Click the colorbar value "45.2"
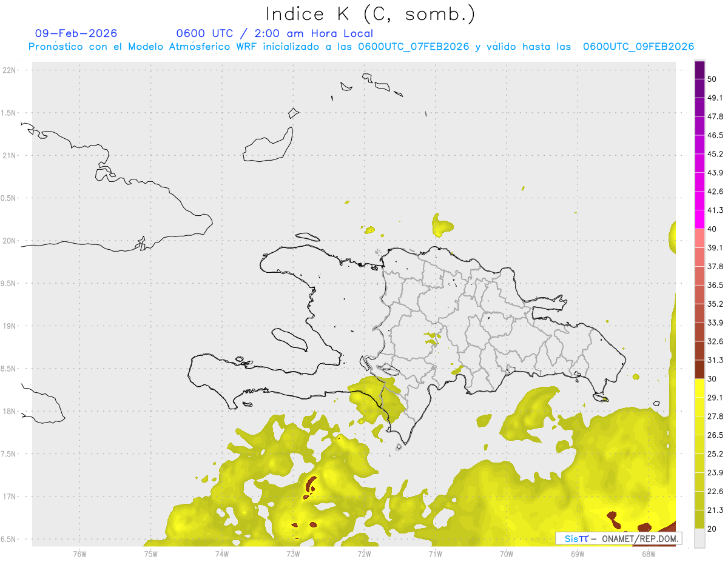The image size is (728, 562). [x=715, y=154]
